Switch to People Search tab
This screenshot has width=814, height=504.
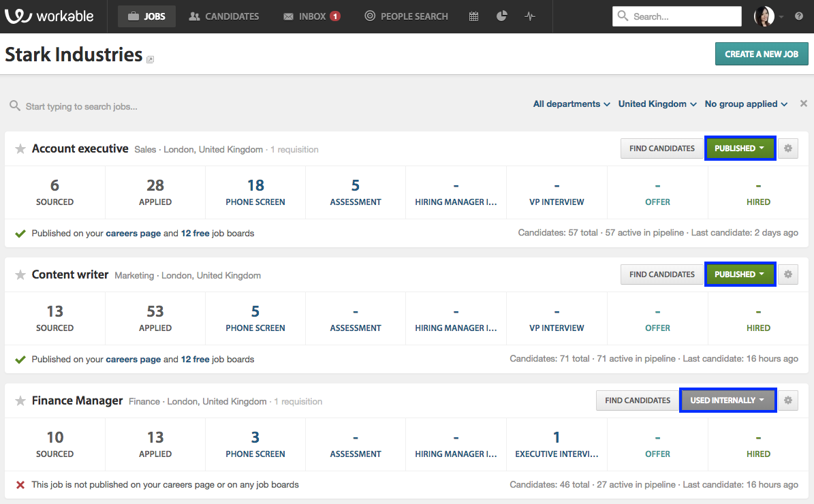coord(406,16)
